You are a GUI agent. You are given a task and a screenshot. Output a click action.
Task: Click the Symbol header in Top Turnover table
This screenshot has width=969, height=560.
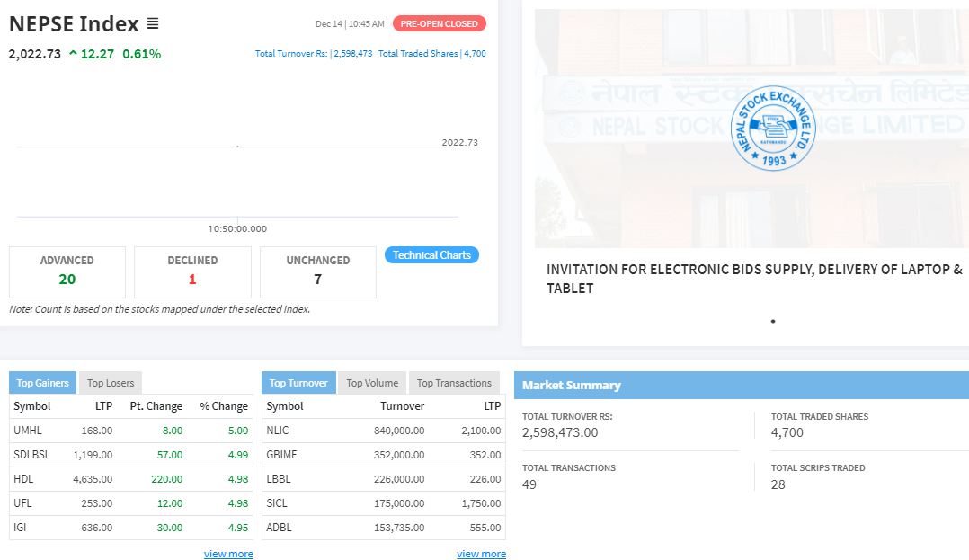[285, 406]
